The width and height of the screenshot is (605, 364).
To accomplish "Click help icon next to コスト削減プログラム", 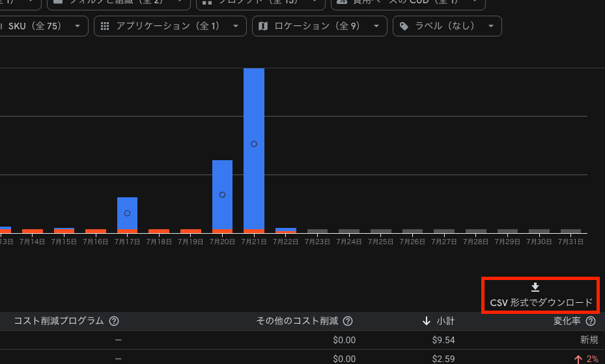I will click(x=114, y=321).
